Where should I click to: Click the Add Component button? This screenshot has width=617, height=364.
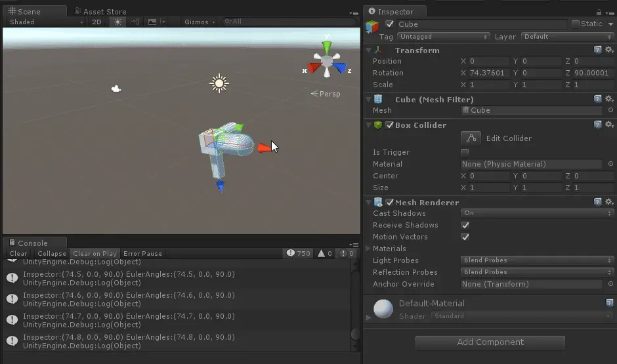490,342
